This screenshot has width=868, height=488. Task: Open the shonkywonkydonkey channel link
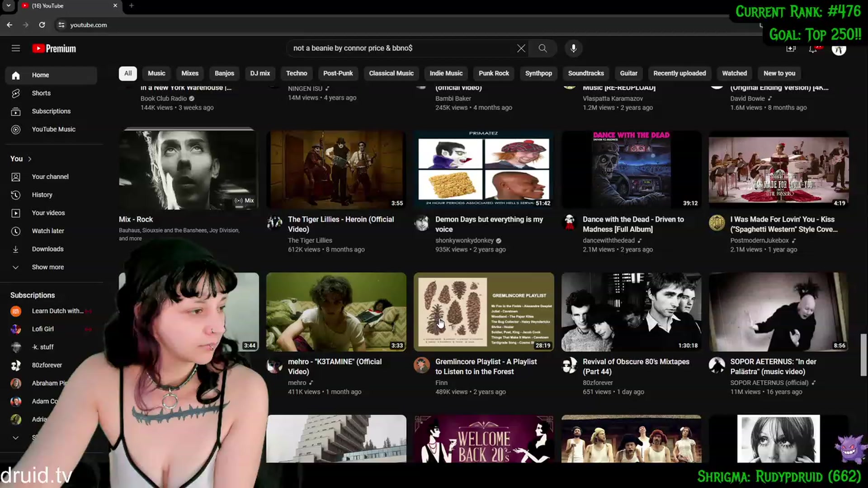464,240
